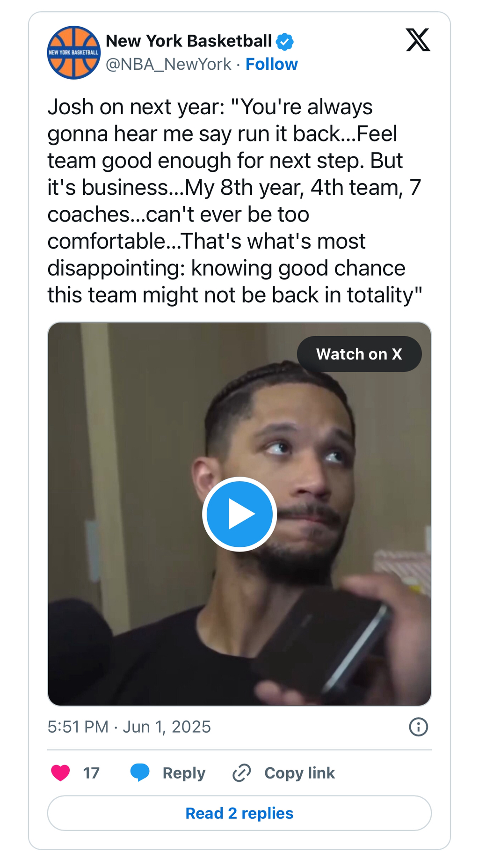
Task: Open the New York Basketball display name
Action: point(189,41)
